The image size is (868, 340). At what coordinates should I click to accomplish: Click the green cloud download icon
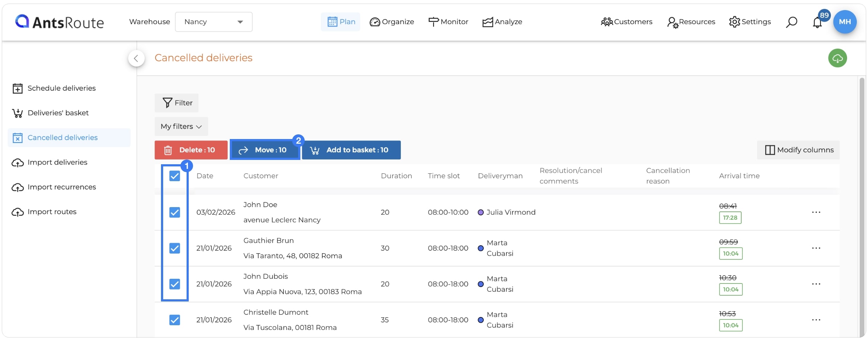837,58
